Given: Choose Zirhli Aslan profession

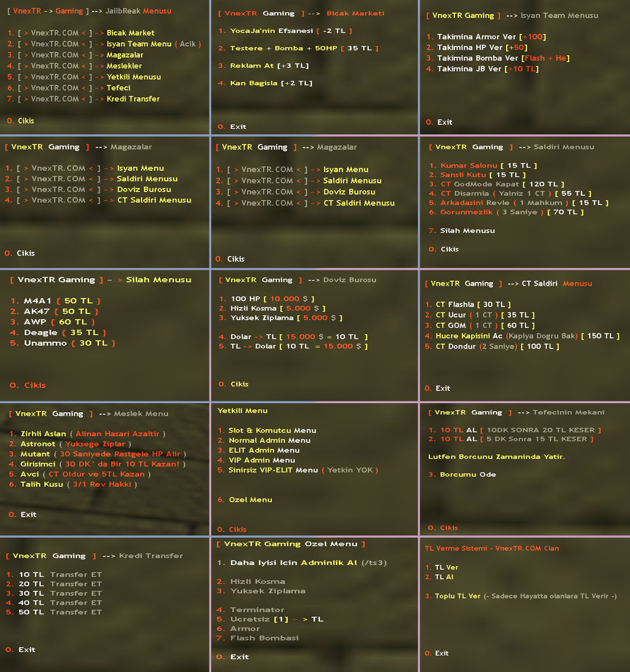Looking at the screenshot, I should click(x=87, y=434).
